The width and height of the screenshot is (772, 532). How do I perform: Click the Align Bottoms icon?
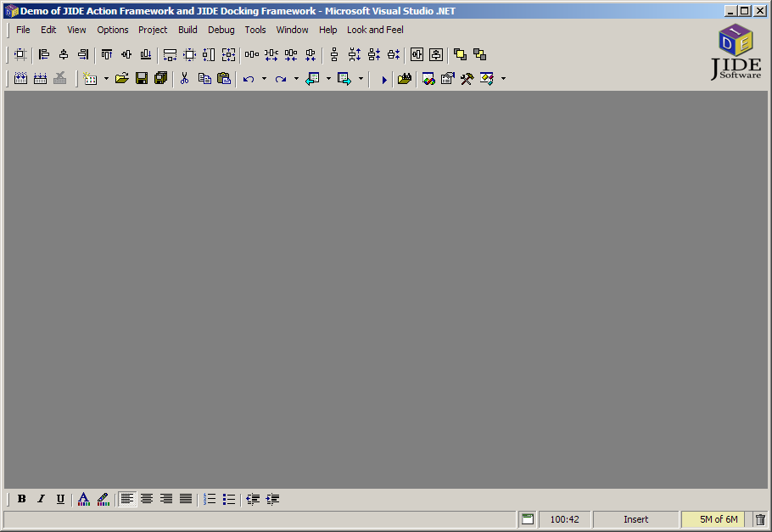coord(146,54)
